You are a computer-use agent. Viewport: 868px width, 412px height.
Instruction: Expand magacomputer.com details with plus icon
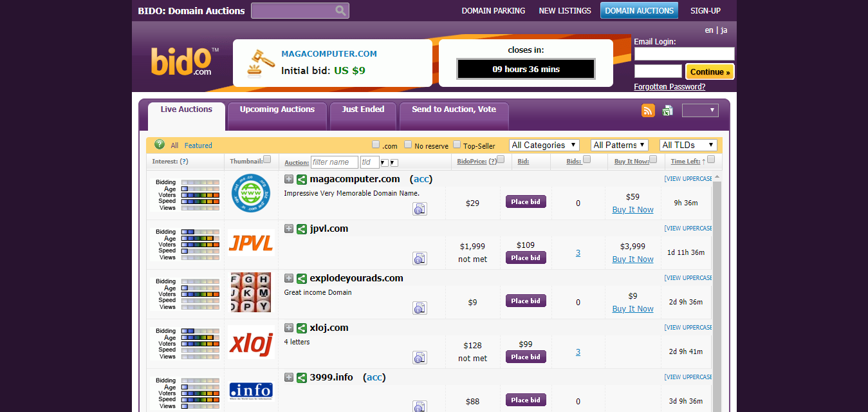point(289,179)
